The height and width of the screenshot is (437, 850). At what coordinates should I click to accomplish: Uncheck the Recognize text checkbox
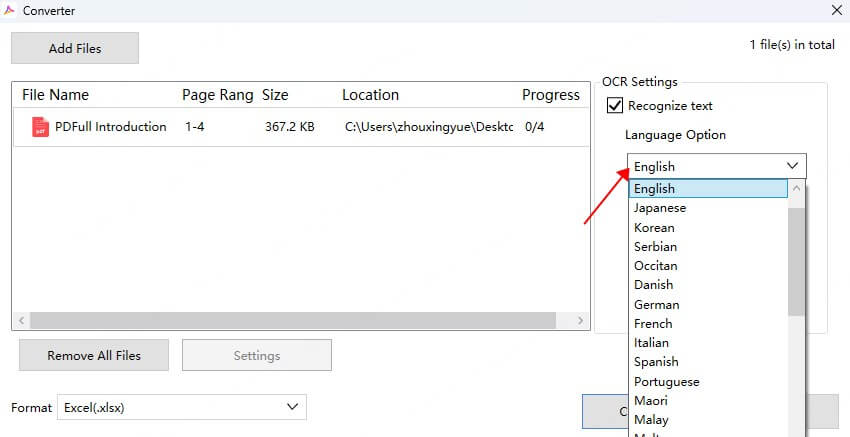click(x=615, y=105)
